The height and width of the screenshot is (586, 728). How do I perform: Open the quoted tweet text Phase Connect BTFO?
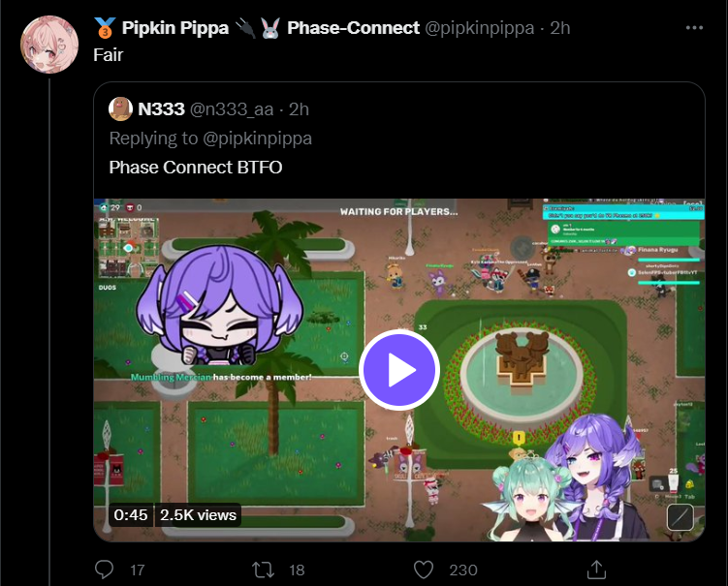[x=196, y=167]
